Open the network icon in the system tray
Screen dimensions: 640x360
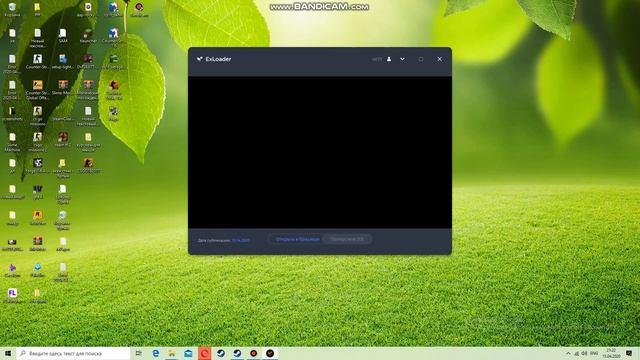(576, 353)
